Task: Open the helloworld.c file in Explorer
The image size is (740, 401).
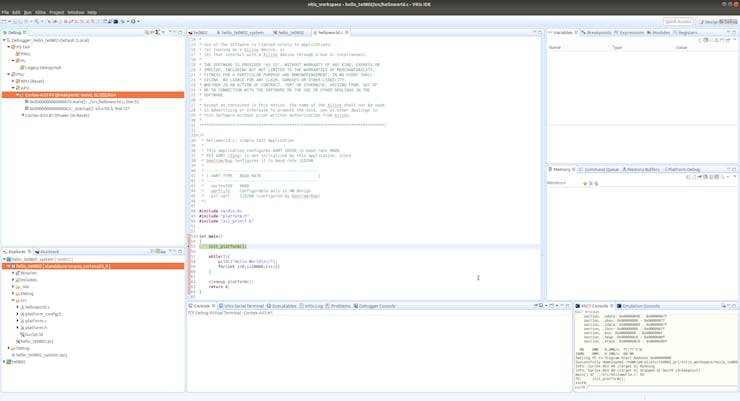Action: pyautogui.click(x=37, y=307)
